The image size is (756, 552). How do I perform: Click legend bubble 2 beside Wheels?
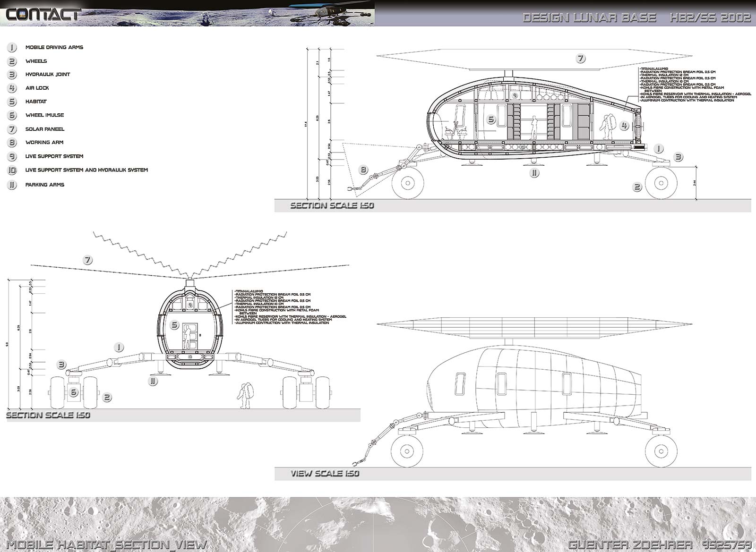12,61
